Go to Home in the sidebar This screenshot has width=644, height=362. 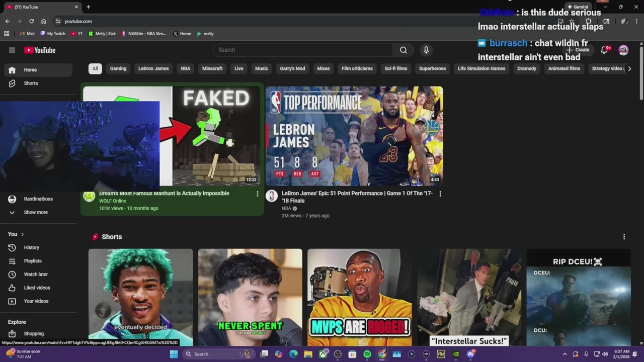point(38,70)
